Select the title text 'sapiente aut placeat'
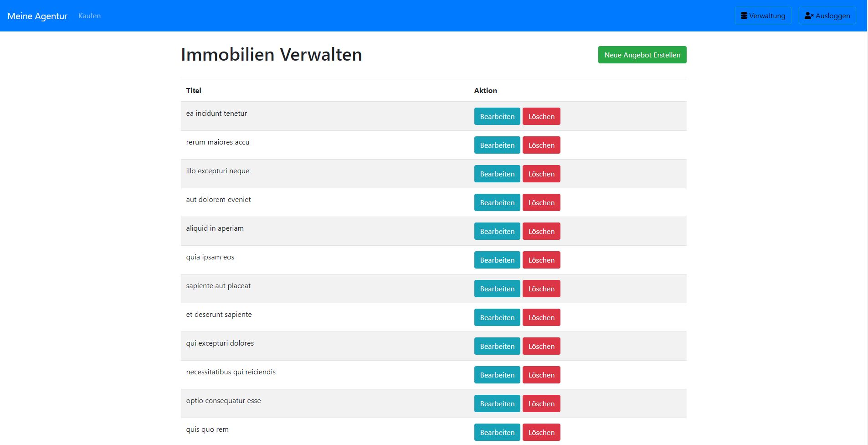The image size is (868, 445). (218, 285)
